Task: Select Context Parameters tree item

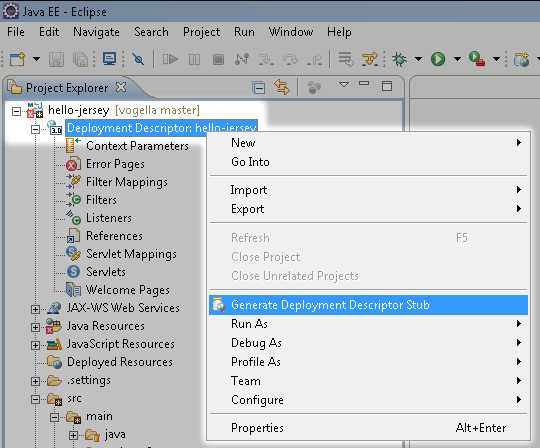Action: (x=137, y=146)
